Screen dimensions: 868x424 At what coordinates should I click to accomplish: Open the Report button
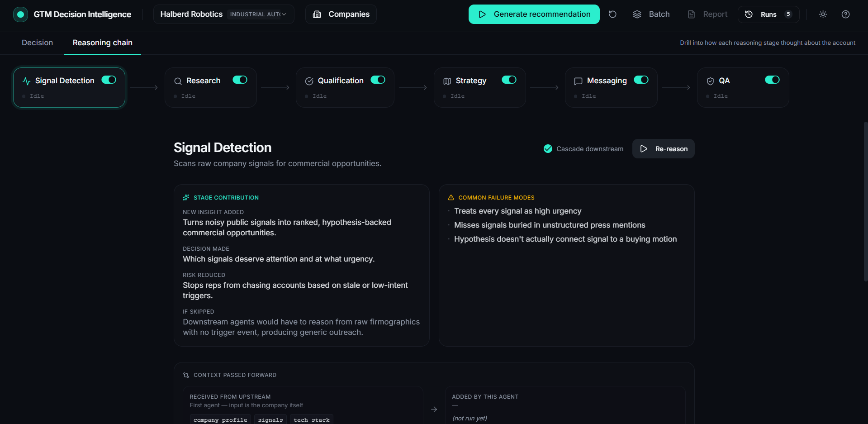pos(707,14)
